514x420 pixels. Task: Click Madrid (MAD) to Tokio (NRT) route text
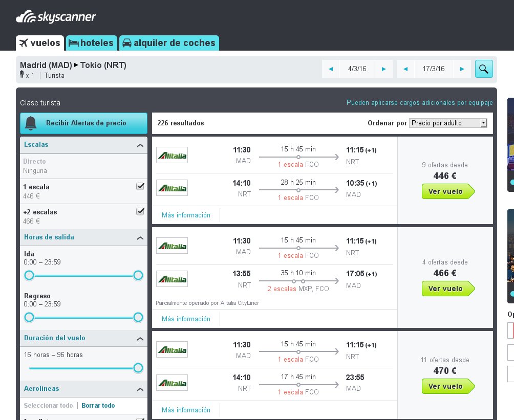click(73, 65)
